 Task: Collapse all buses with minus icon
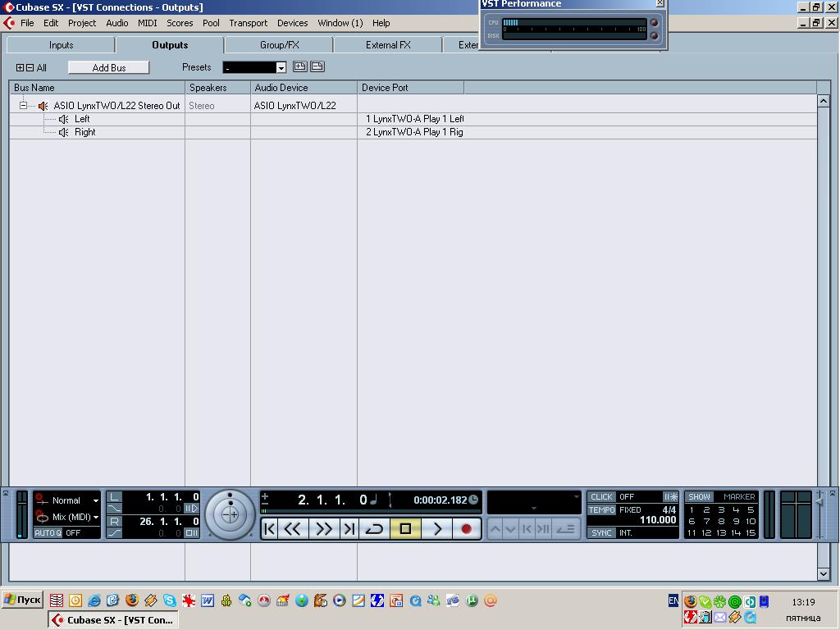[30, 67]
